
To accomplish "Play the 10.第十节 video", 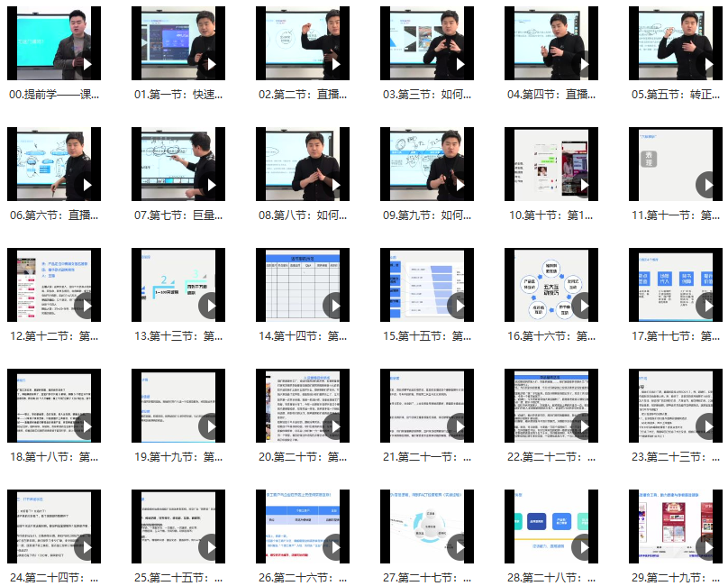I will (x=584, y=186).
